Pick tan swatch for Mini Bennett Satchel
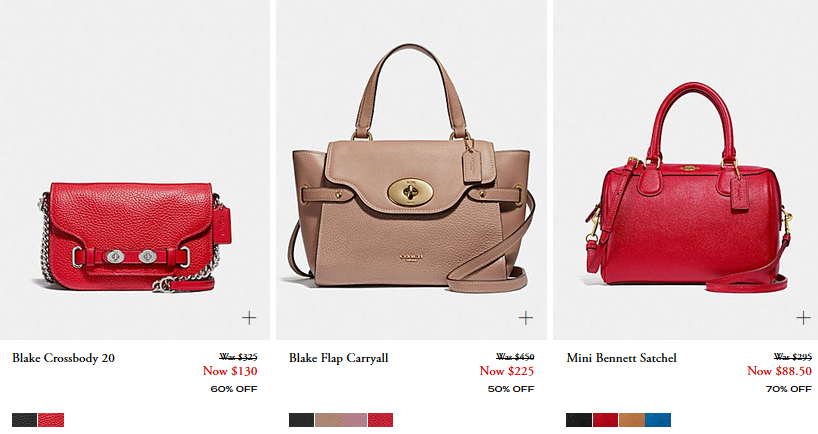Viewport: 818px width, 434px height. point(632,420)
